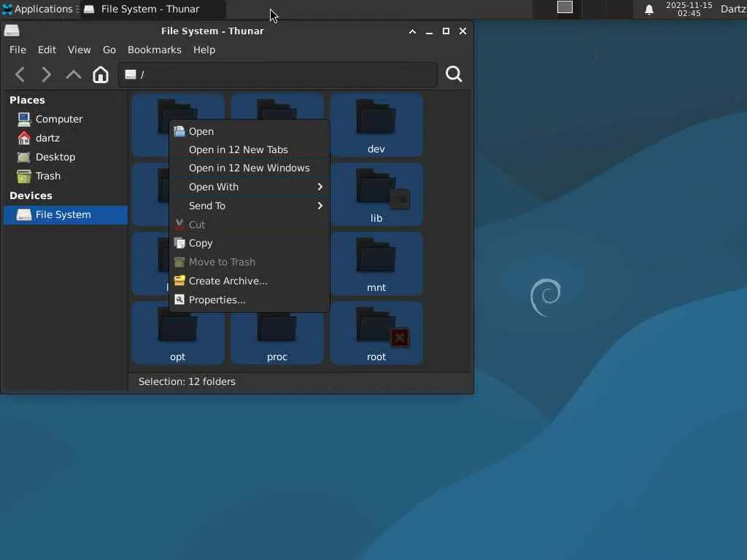Click Open in 12 New Tabs
This screenshot has width=747, height=560.
(x=238, y=149)
